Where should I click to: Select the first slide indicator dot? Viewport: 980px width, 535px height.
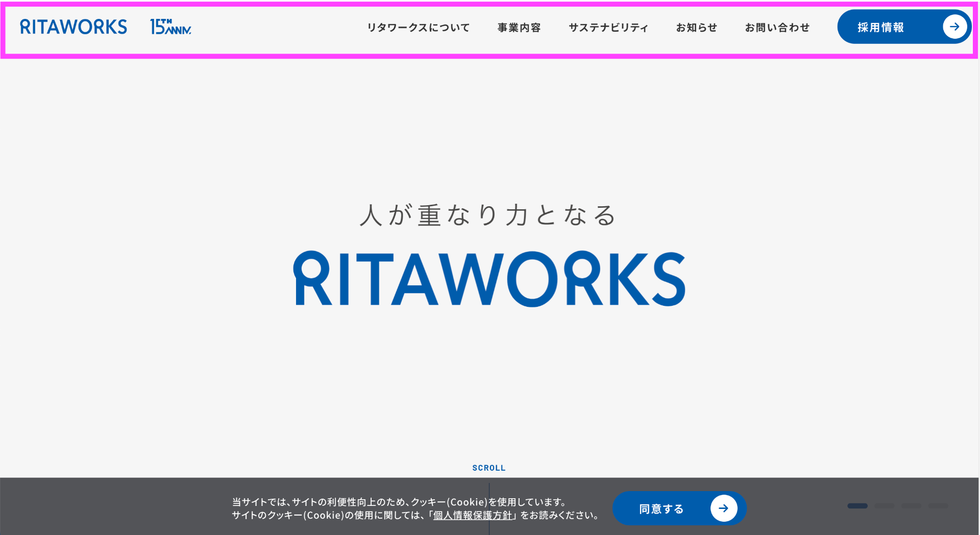857,506
